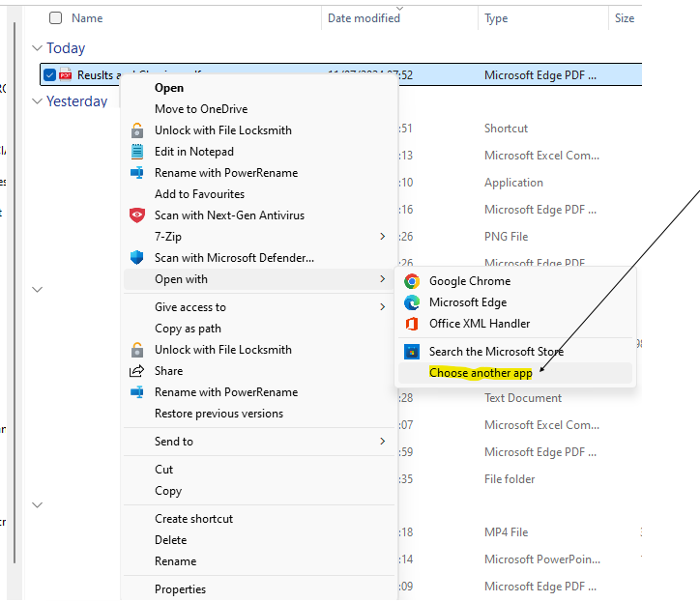
Task: Sort by the Name column header
Action: (87, 18)
